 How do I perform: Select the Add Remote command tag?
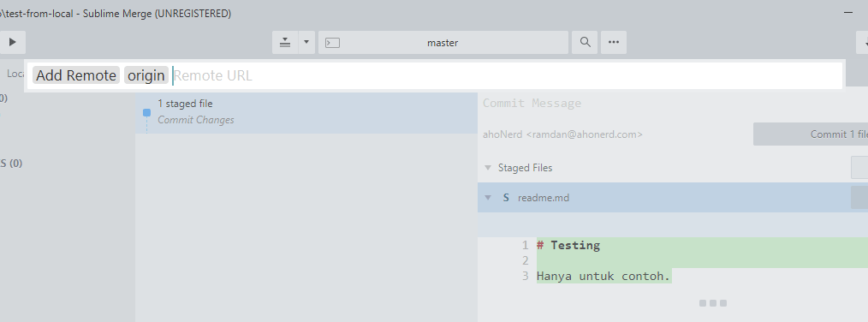76,75
